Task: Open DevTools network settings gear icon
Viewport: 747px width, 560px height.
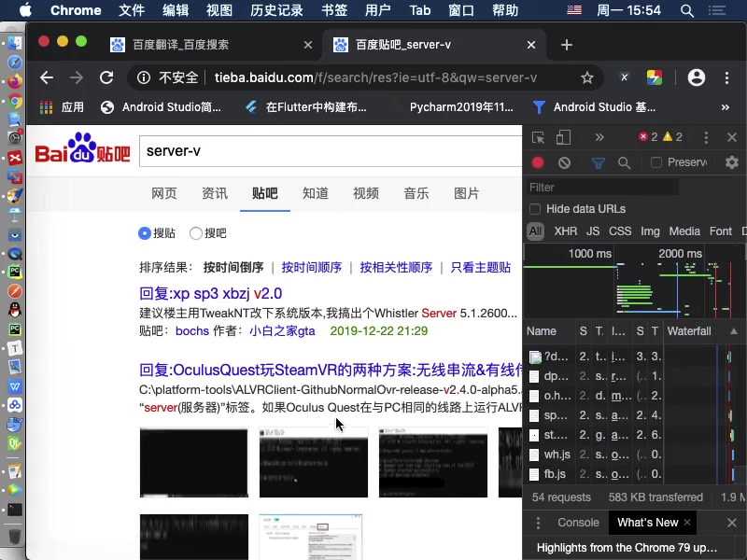Action: pyautogui.click(x=732, y=161)
